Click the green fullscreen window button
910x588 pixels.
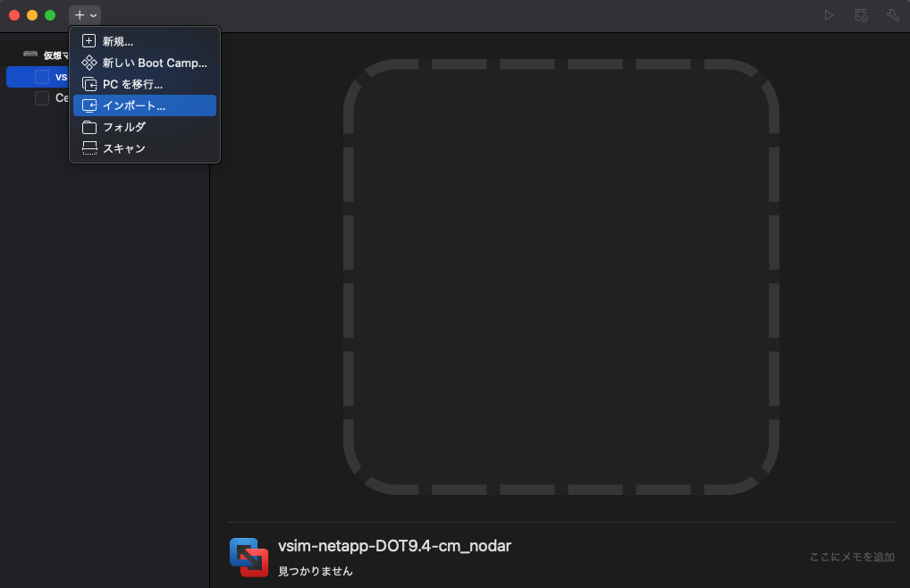(50, 15)
